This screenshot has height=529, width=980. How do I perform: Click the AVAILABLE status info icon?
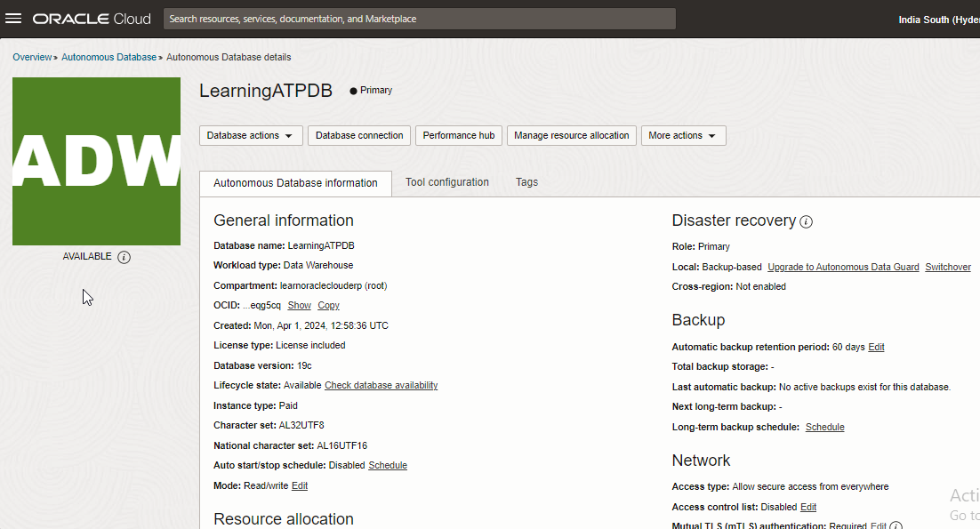click(124, 257)
